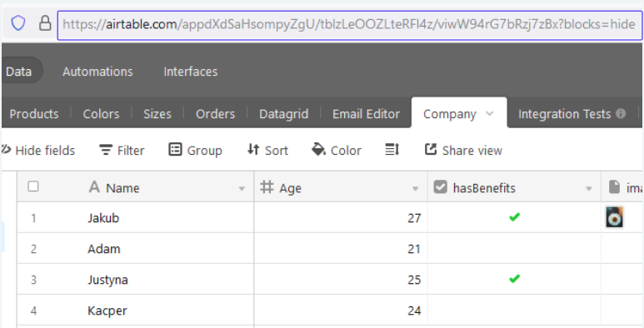Click the Share view button
Screen dimensions: 644x328
tap(463, 150)
